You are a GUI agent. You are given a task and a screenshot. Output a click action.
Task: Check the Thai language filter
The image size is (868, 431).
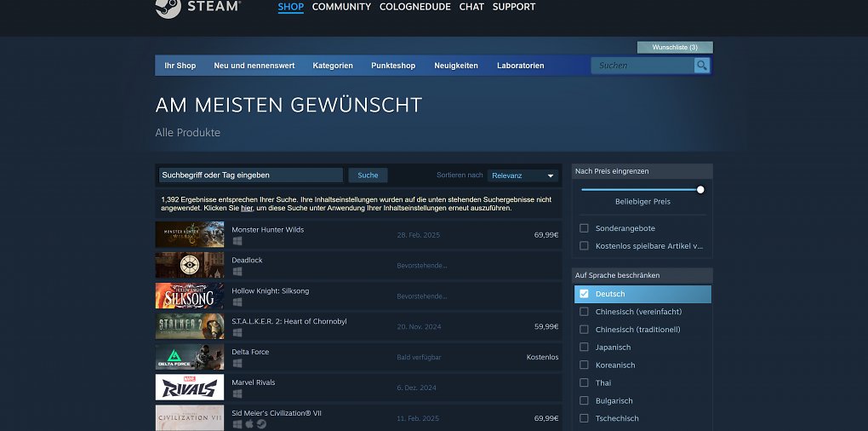pos(584,382)
